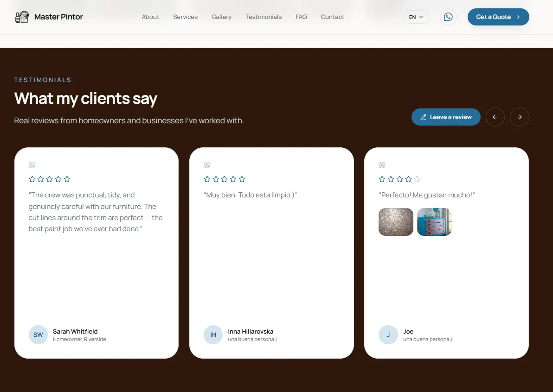Click the 'Real reviews from homeowners' subtitle
The width and height of the screenshot is (553, 392).
click(129, 120)
